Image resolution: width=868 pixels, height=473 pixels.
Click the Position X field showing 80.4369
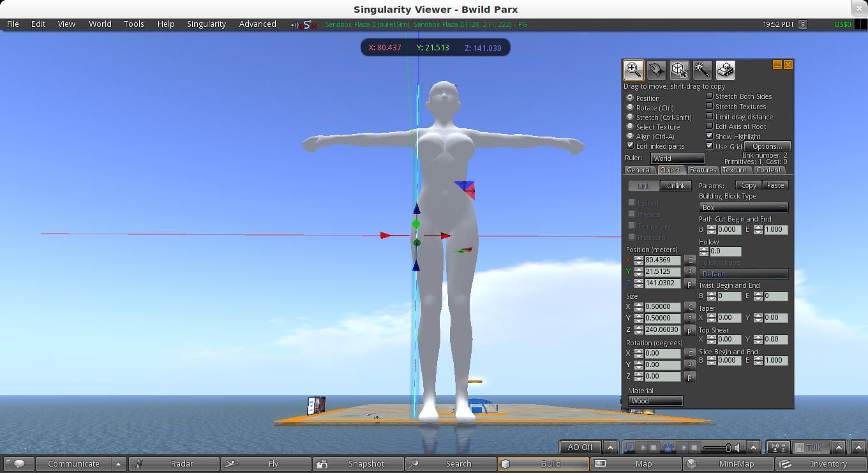click(x=662, y=260)
